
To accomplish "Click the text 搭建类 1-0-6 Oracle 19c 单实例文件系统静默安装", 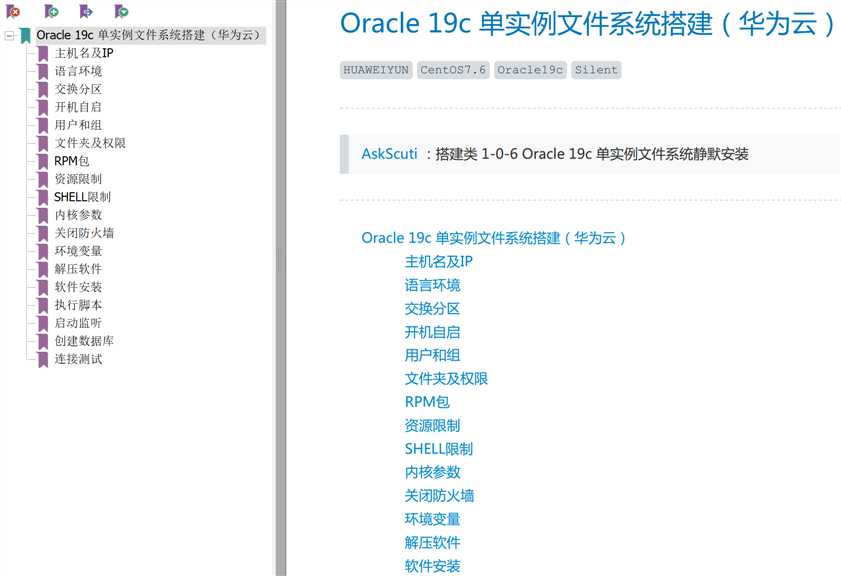I will (x=592, y=154).
